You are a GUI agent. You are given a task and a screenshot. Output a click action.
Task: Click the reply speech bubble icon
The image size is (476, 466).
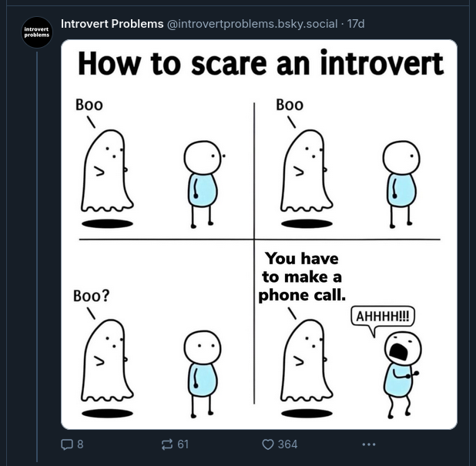tap(66, 444)
